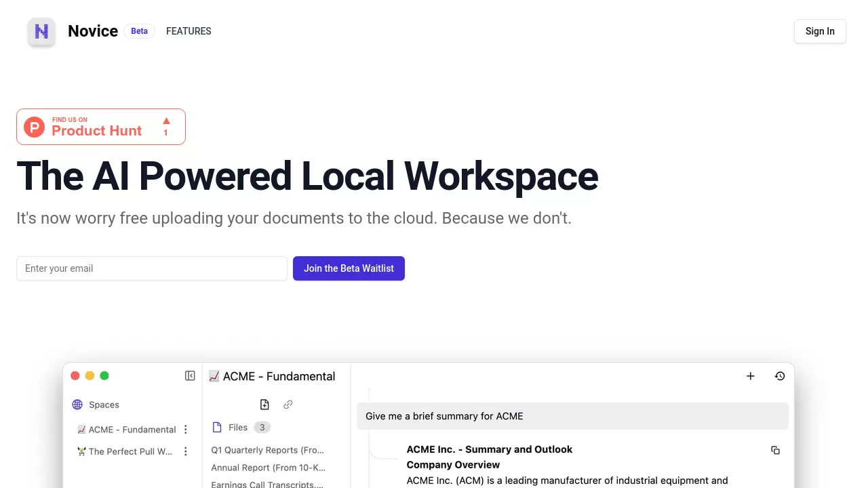Screen dimensions: 868x488
Task: Click the ACME - Fundamental panel title
Action: tap(272, 376)
